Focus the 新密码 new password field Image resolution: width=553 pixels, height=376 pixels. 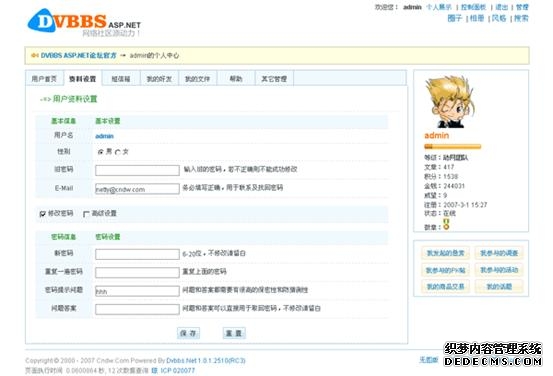tap(137, 254)
